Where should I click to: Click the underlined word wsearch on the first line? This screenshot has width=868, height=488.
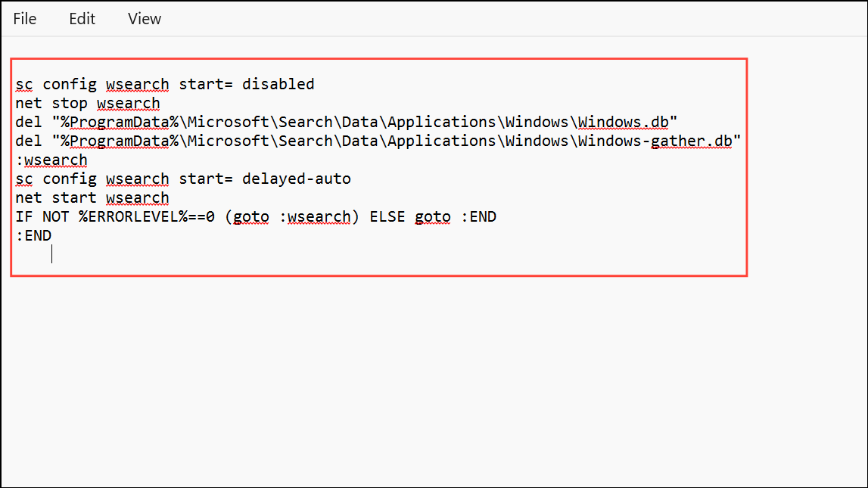pyautogui.click(x=137, y=84)
